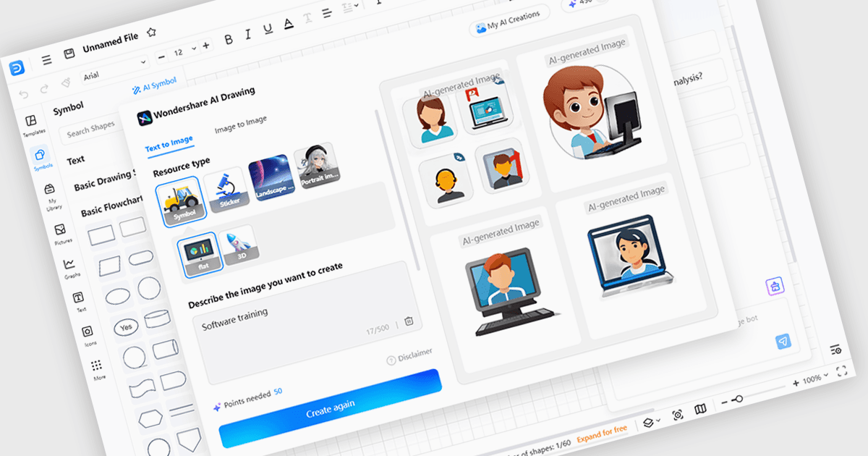Open the Graphs sidebar panel

click(x=70, y=268)
